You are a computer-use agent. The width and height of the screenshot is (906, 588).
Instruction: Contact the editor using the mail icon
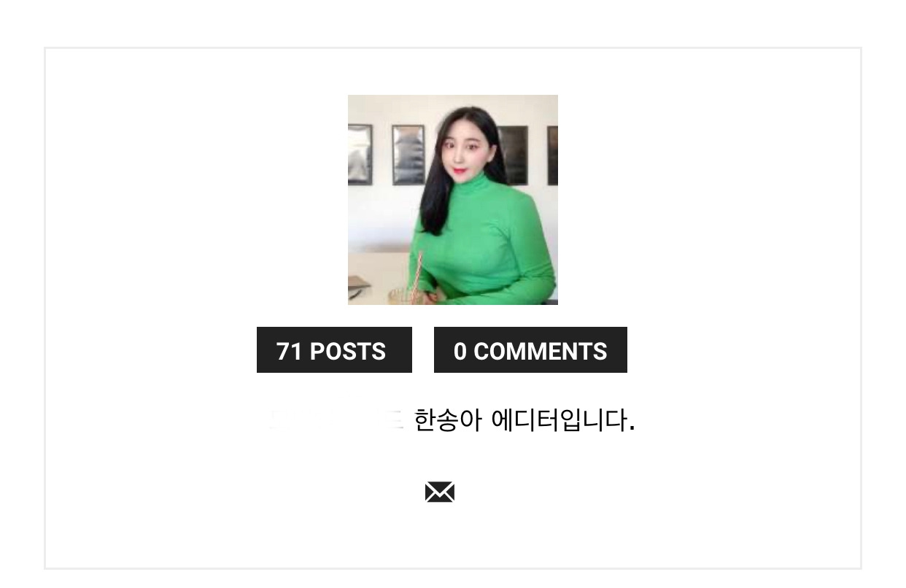440,492
